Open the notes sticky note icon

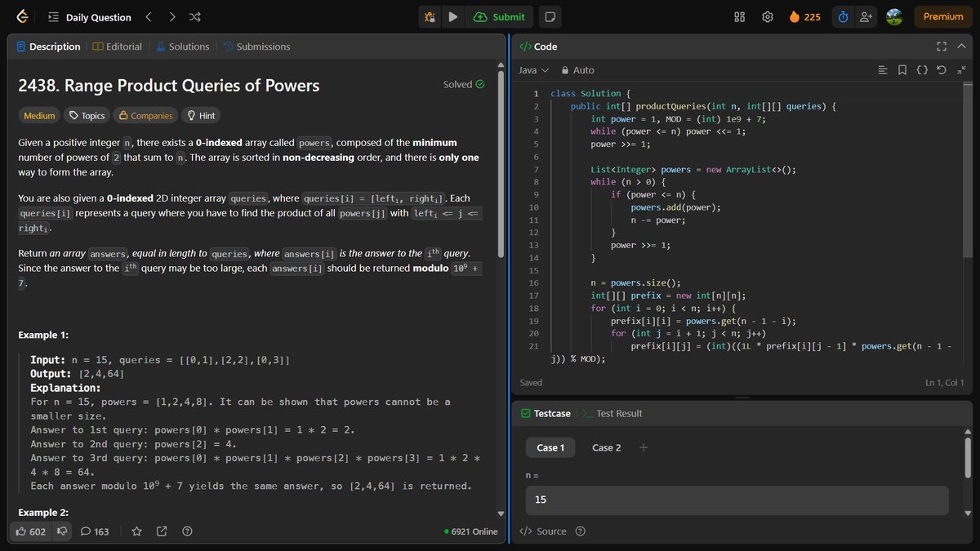click(x=550, y=16)
